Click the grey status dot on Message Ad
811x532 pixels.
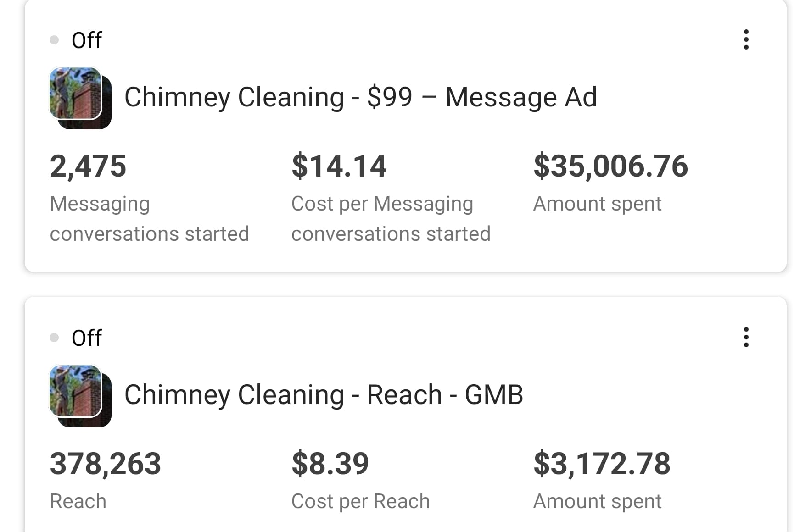pyautogui.click(x=54, y=40)
